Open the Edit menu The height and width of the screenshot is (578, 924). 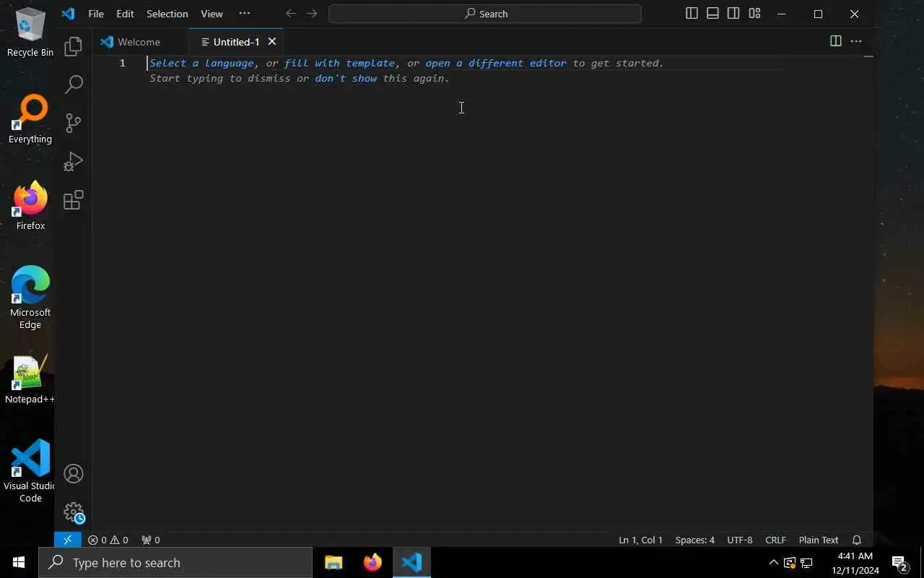(x=125, y=13)
